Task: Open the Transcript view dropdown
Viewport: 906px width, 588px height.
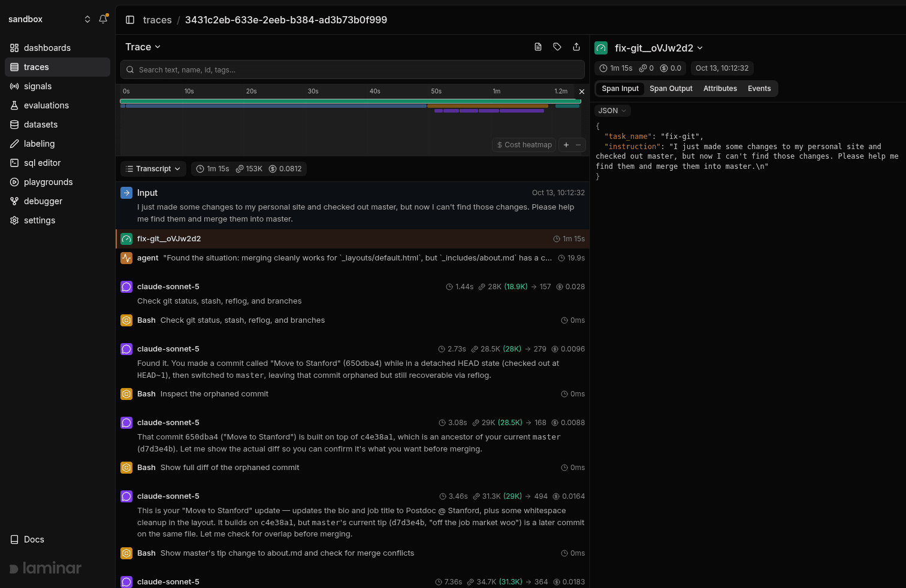Action: (153, 169)
